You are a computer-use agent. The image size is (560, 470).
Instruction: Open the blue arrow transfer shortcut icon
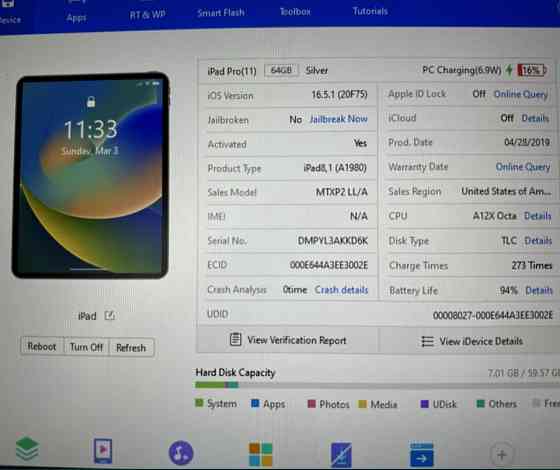(x=421, y=454)
